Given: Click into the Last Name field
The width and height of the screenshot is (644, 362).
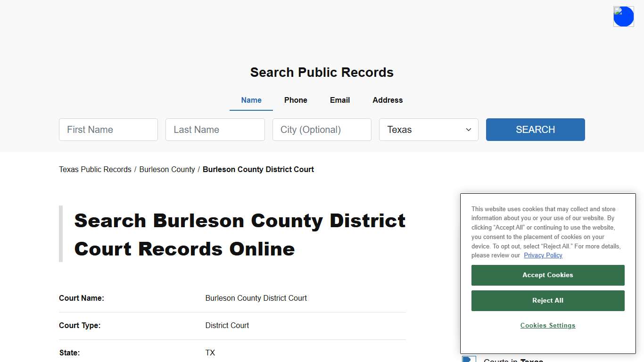Looking at the screenshot, I should coord(215,130).
